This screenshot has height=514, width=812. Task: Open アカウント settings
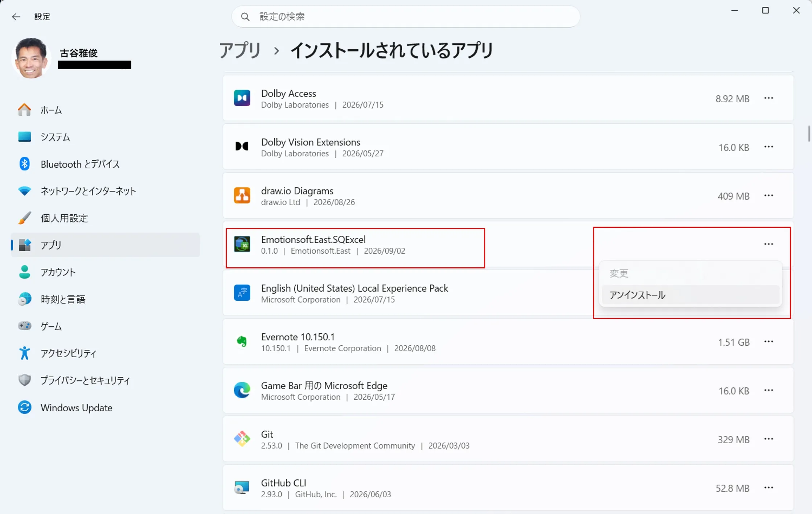click(105, 272)
